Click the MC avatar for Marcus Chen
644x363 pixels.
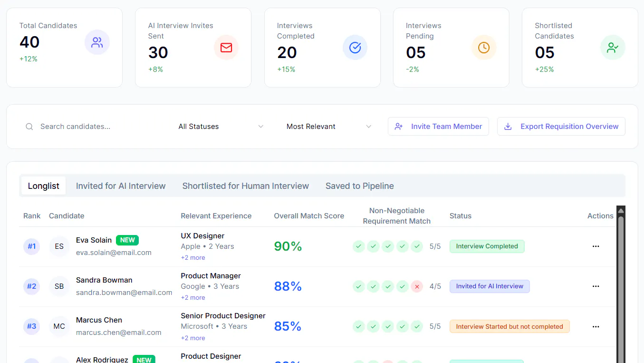(59, 326)
